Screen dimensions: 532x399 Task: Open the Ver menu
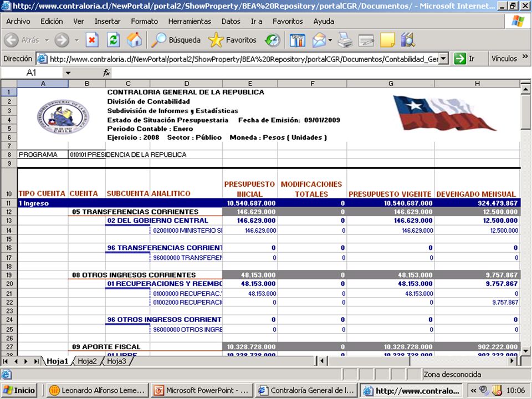pos(78,22)
